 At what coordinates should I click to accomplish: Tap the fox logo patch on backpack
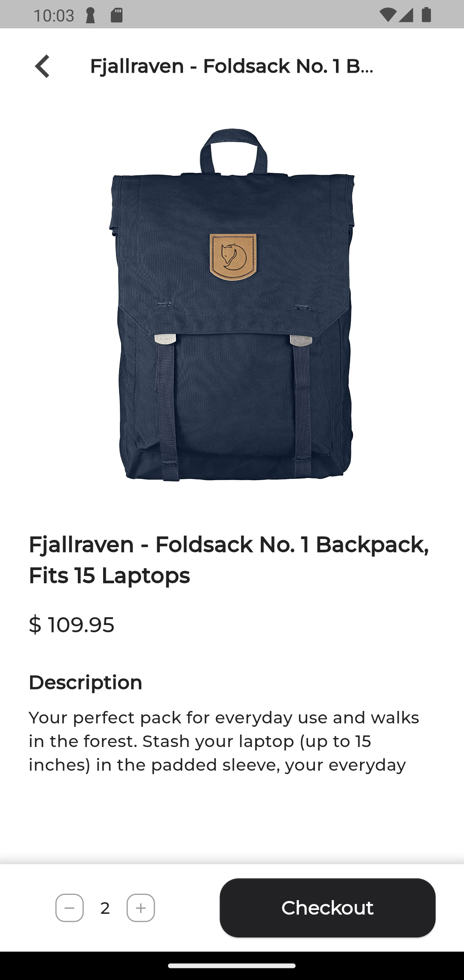pyautogui.click(x=233, y=256)
